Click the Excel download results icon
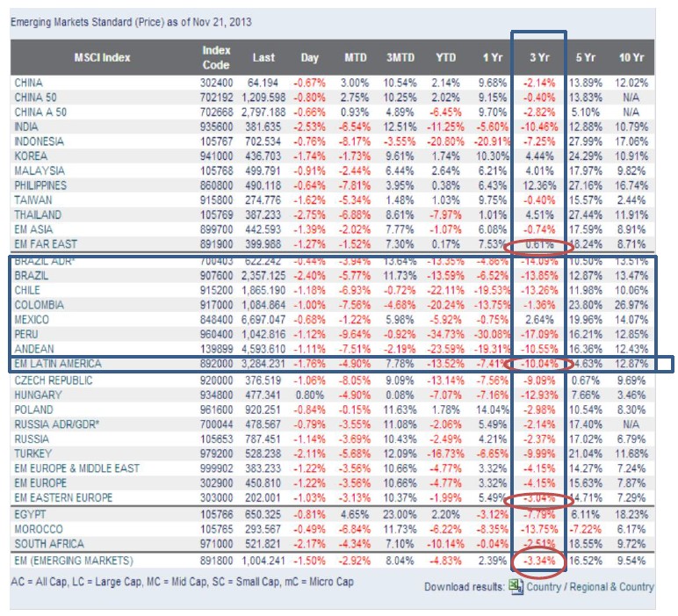This screenshot has width=678, height=616. pos(516,587)
